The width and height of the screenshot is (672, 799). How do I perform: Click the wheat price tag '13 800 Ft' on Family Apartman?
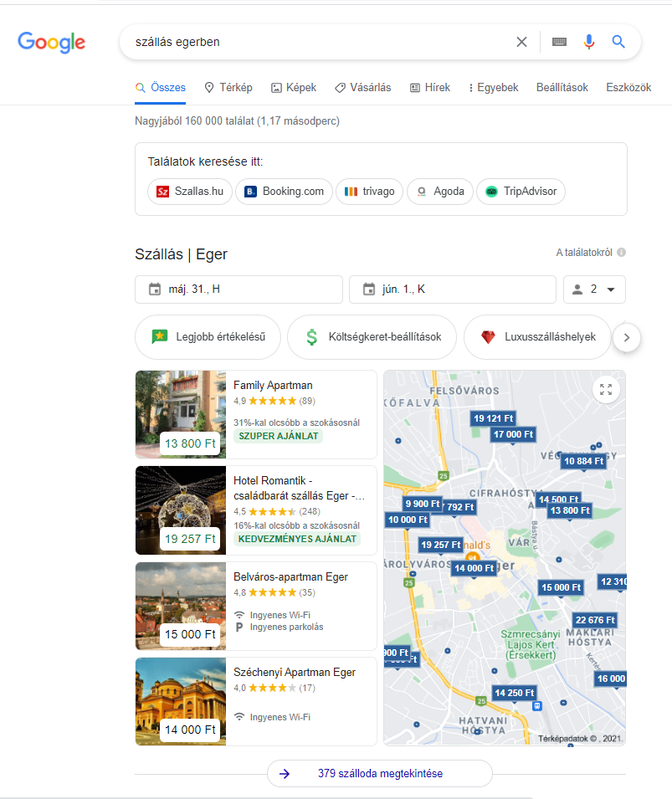point(190,443)
